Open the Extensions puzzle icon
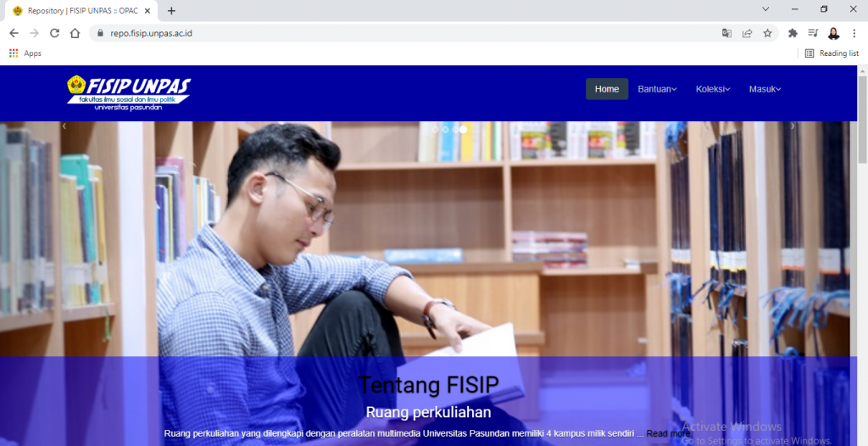 click(793, 33)
